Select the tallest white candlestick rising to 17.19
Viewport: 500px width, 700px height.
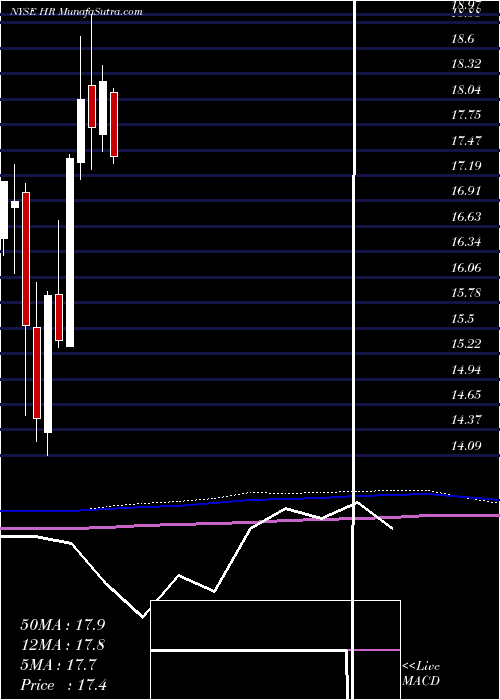[70, 252]
